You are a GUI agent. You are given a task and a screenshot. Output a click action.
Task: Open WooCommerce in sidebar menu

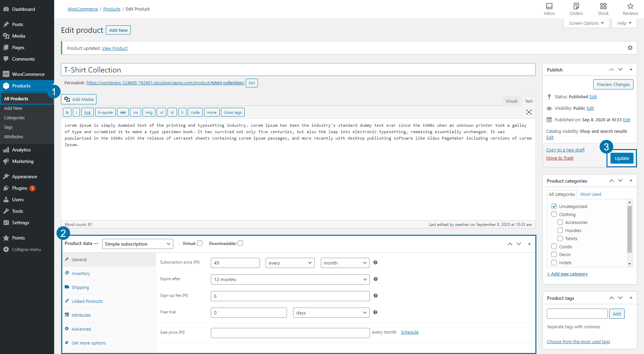pyautogui.click(x=27, y=74)
